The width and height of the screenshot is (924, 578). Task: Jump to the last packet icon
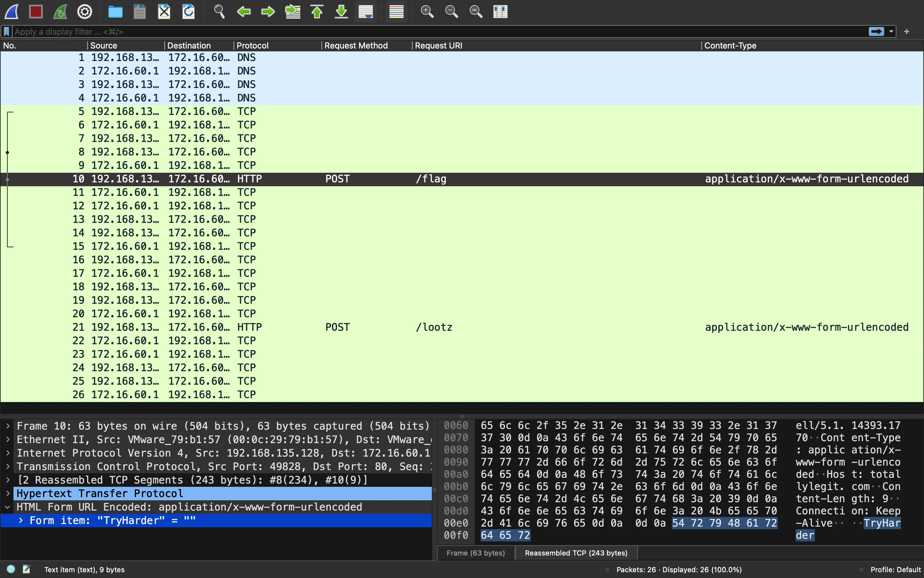341,12
